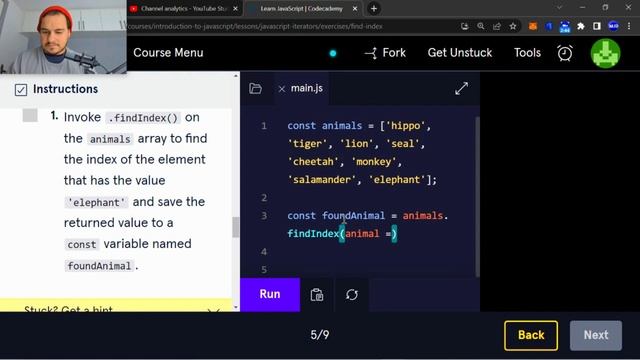Open the file navigator folder icon

pyautogui.click(x=256, y=89)
